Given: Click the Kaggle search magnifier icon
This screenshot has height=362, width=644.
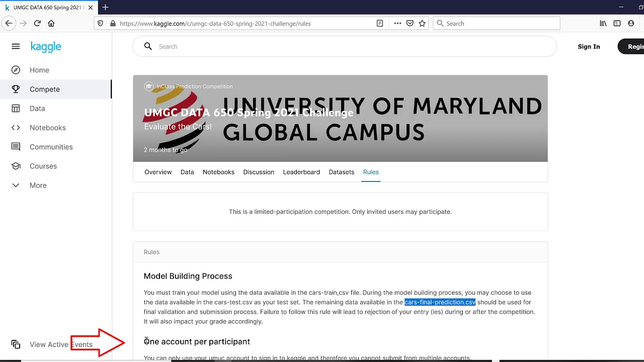Looking at the screenshot, I should pos(148,46).
